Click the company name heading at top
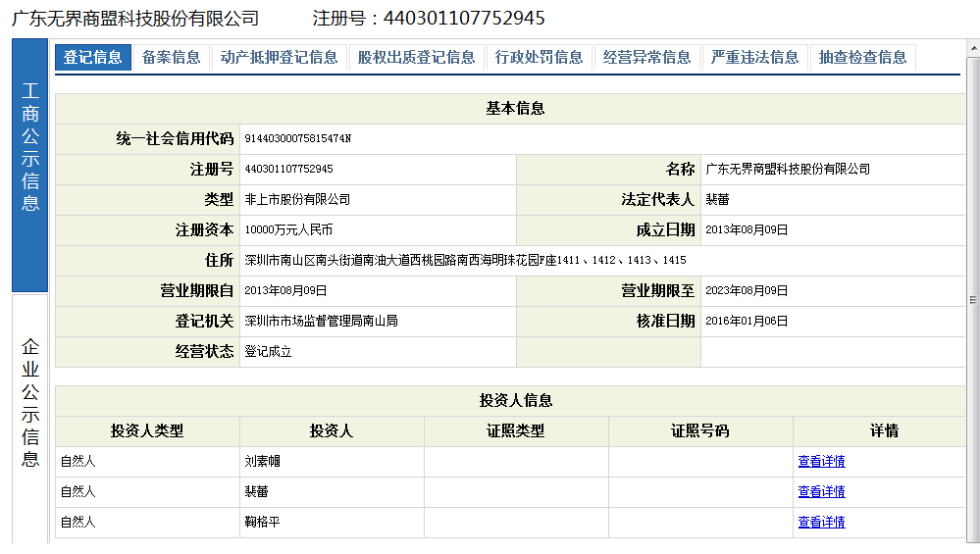980x554 pixels. click(134, 19)
